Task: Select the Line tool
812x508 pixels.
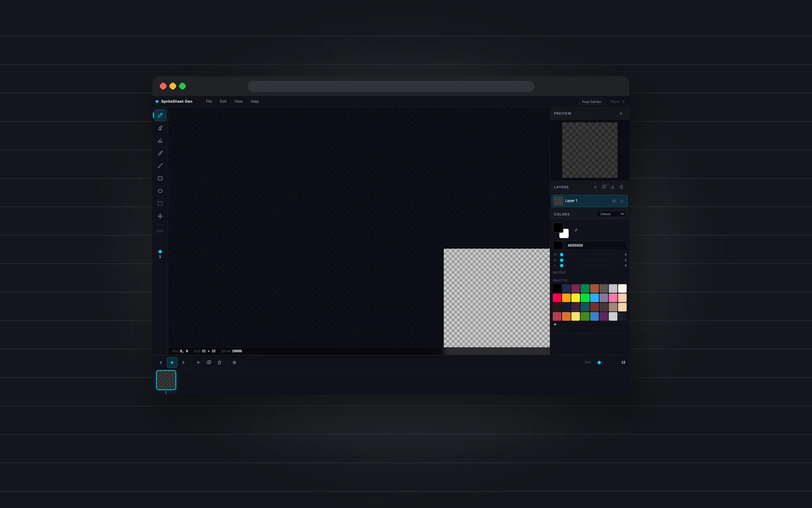Action: pos(160,166)
